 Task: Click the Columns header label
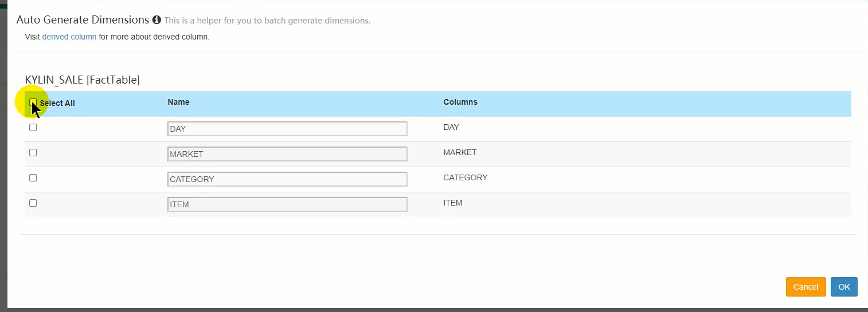tap(460, 102)
